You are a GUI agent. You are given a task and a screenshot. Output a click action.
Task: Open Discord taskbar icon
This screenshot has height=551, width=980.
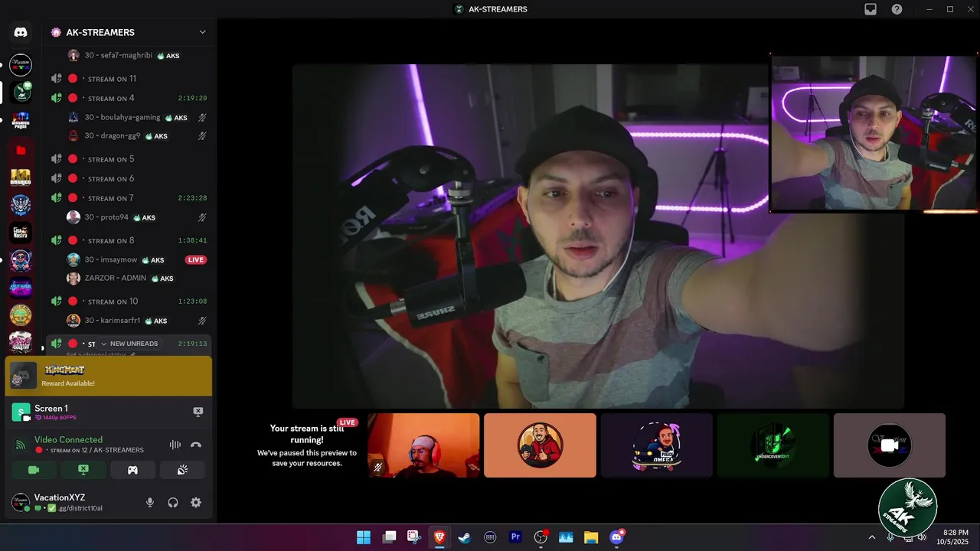point(616,537)
